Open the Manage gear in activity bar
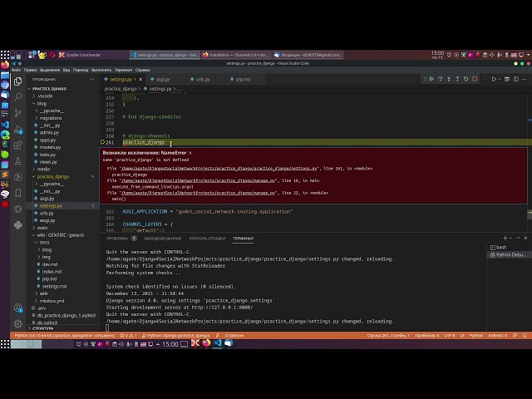Image resolution: width=532 pixels, height=399 pixels. [18, 323]
